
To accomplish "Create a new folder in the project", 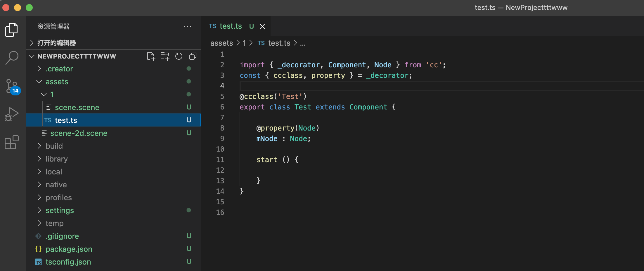I will point(165,56).
